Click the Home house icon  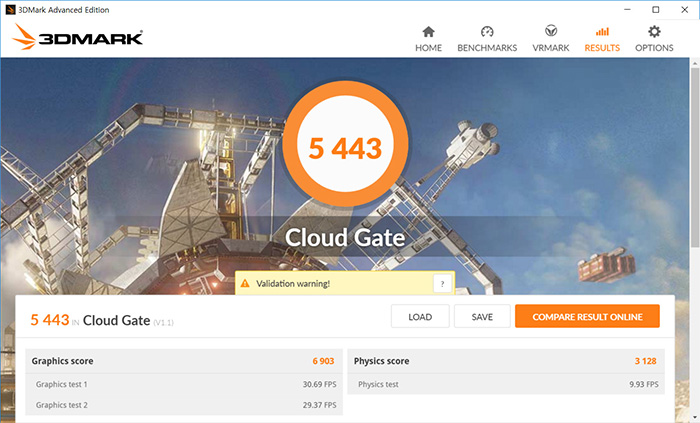[x=428, y=32]
